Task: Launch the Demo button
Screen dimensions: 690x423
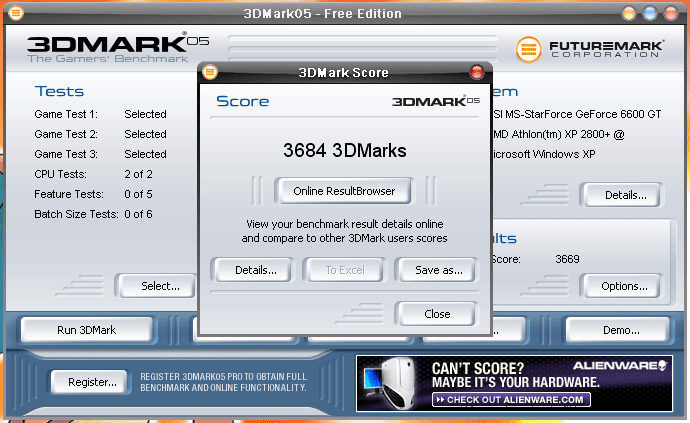Action: (x=618, y=330)
